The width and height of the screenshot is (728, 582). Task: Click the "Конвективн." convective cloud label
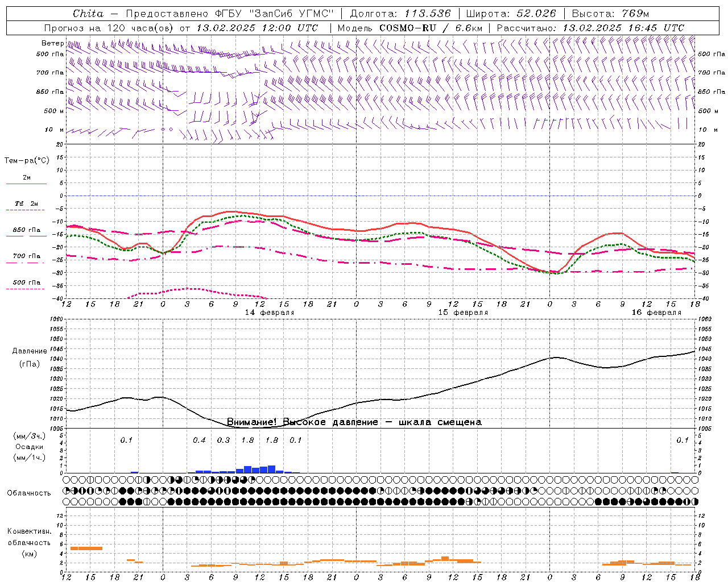(x=29, y=531)
